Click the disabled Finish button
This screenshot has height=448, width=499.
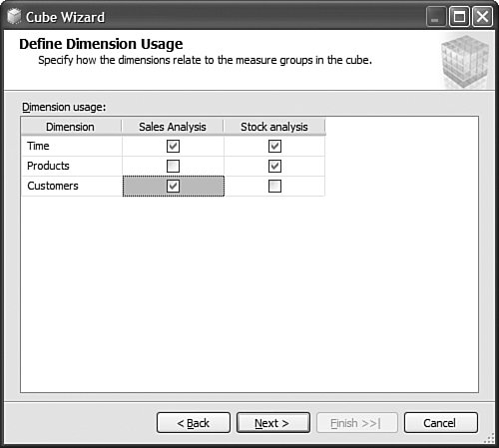357,423
